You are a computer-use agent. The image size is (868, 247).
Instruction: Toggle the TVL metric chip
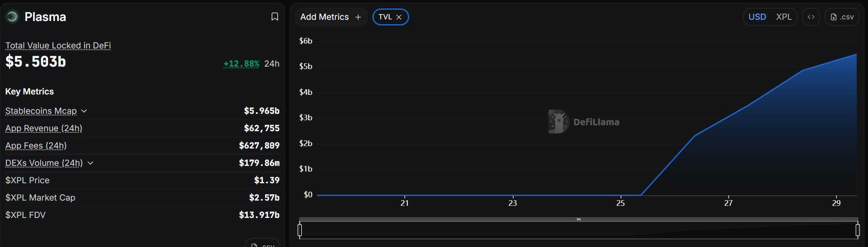(385, 17)
